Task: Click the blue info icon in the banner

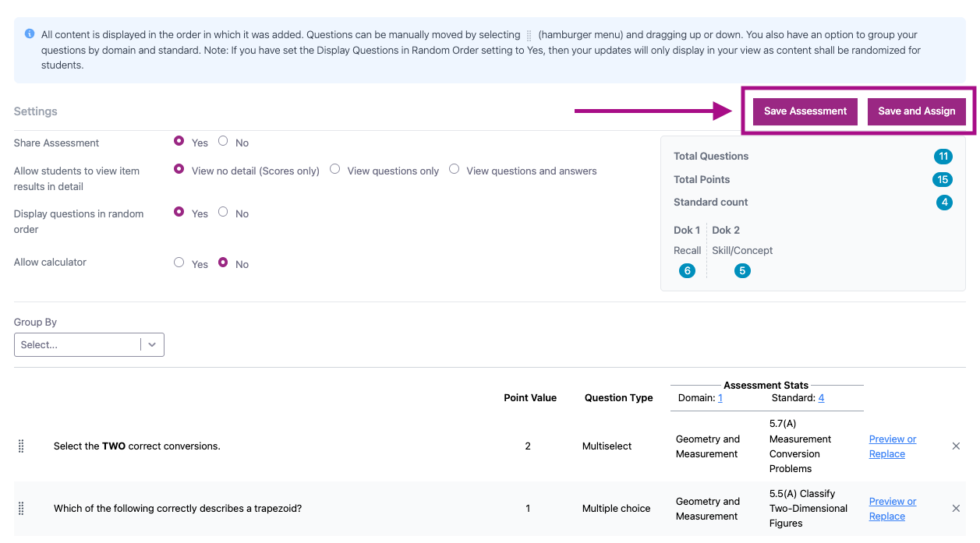Action: point(30,34)
